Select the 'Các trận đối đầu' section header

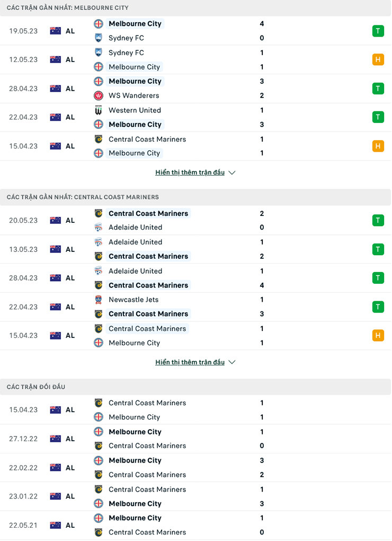36,387
